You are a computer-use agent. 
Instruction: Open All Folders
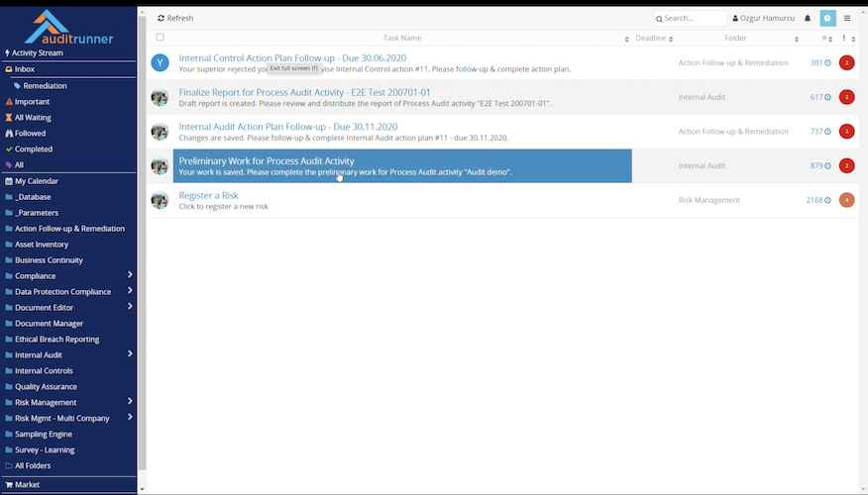pos(28,465)
